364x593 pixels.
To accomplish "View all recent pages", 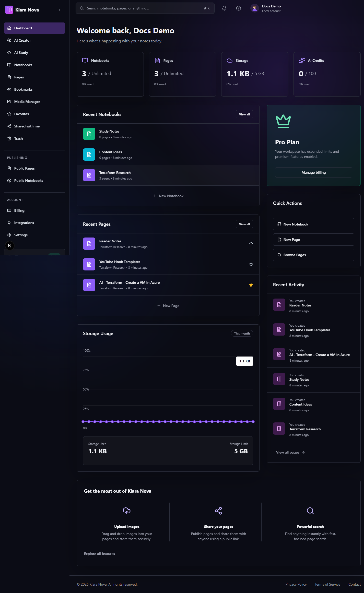I will tap(244, 224).
